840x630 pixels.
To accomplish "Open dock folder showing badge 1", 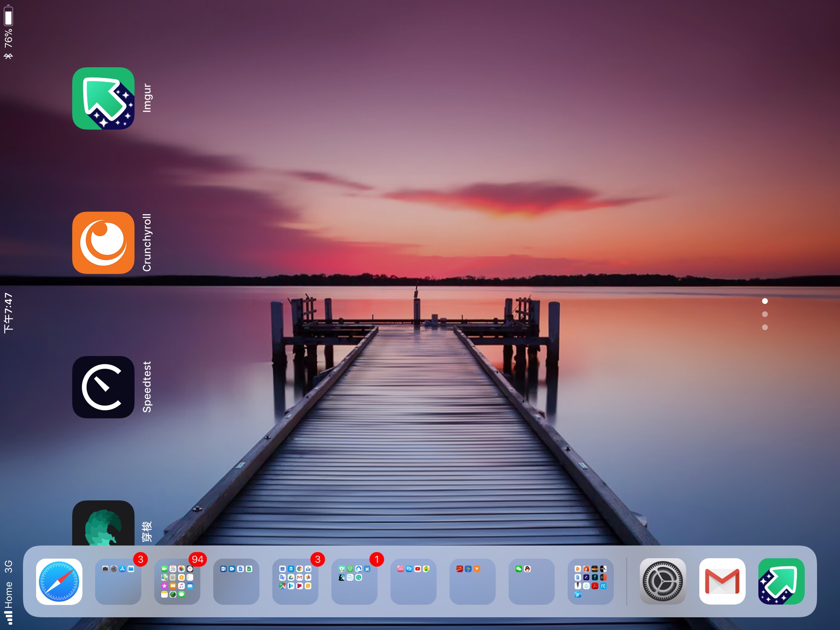I will tap(354, 582).
